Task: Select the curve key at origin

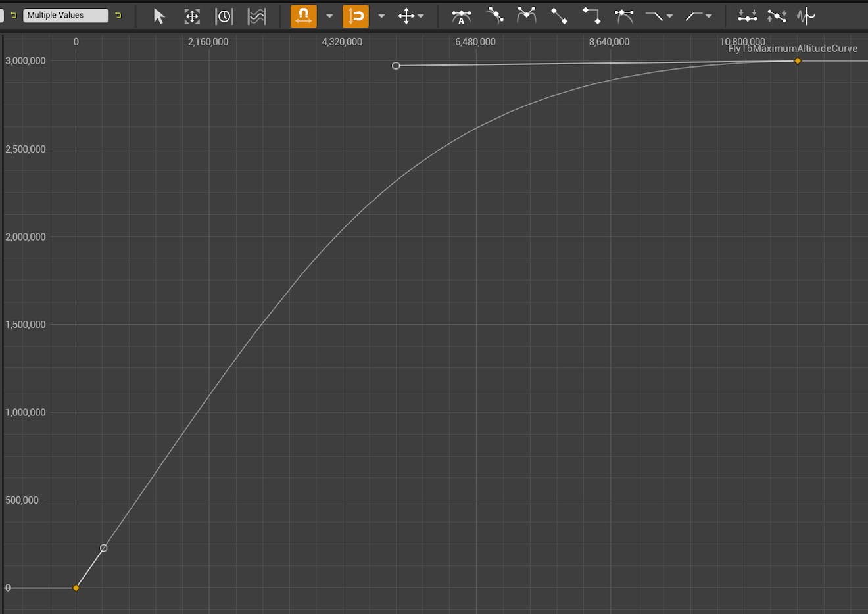Action: [x=76, y=588]
